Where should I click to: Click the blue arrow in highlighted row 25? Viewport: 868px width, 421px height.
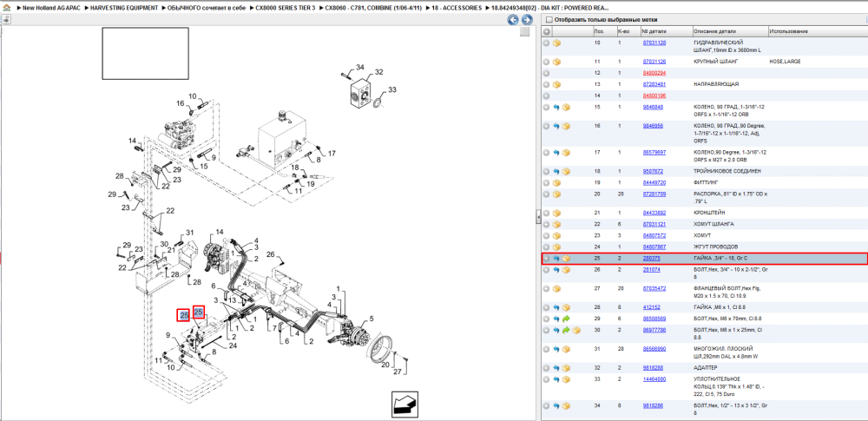point(556,259)
